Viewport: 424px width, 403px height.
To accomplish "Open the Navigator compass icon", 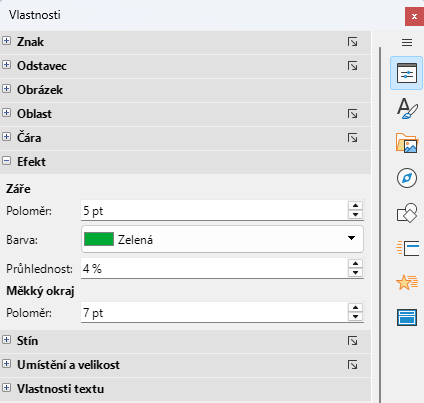I will [x=407, y=178].
